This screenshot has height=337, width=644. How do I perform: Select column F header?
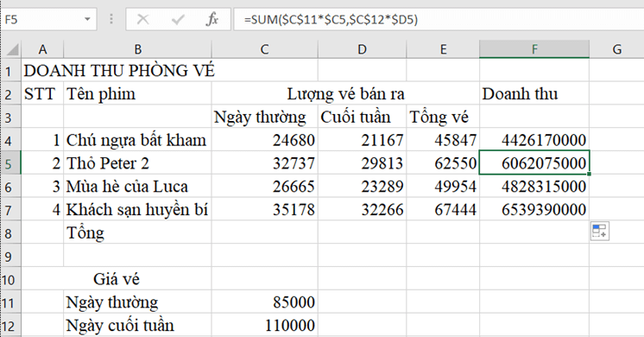tap(534, 49)
